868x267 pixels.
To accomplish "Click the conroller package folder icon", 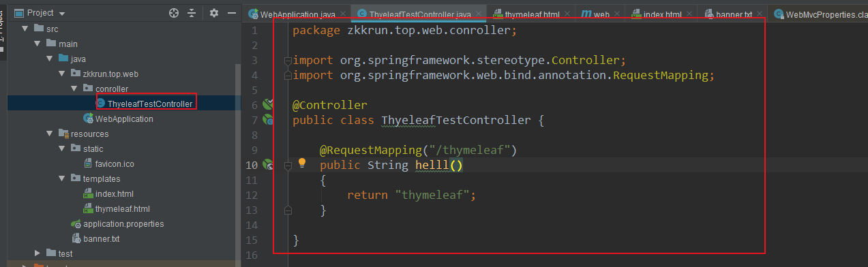I will (88, 89).
